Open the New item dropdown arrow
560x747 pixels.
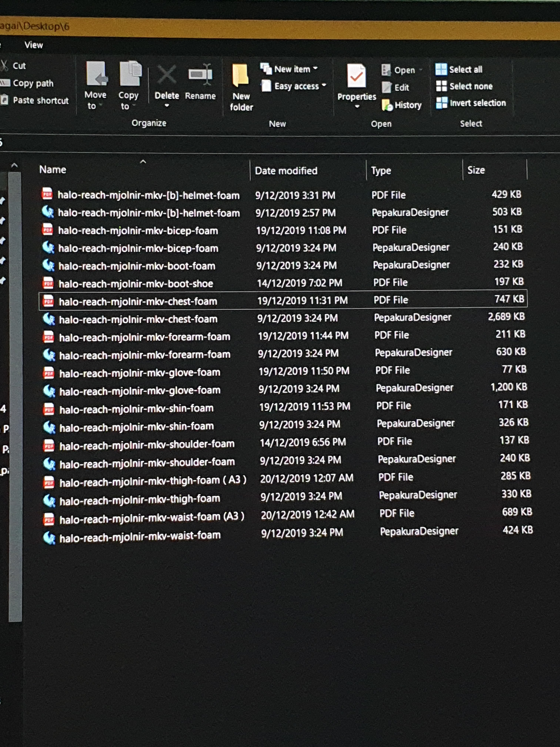click(x=315, y=69)
